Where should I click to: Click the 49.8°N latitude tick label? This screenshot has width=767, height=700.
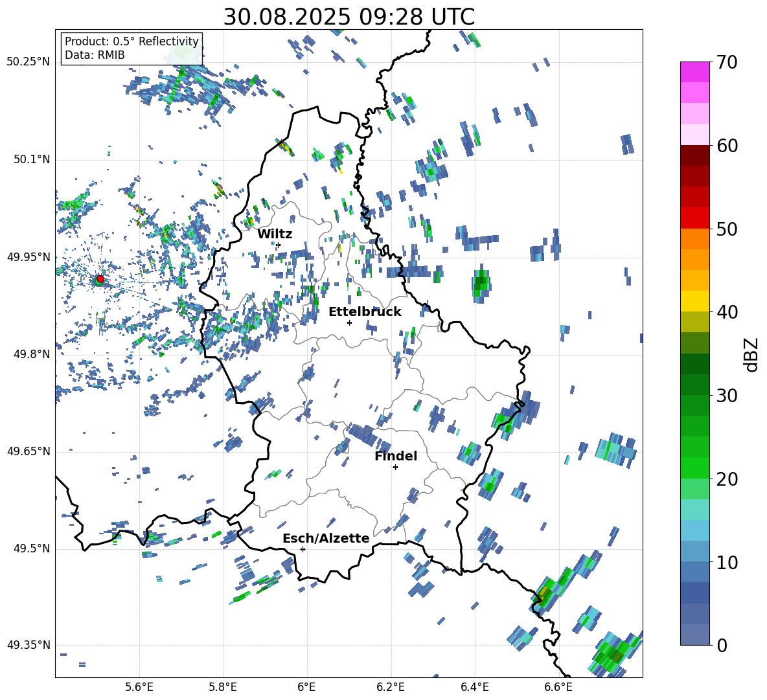(31, 354)
